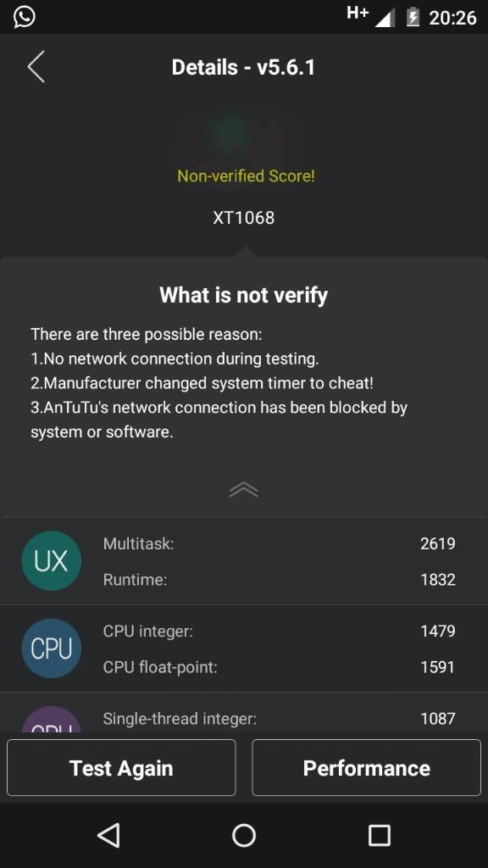The width and height of the screenshot is (488, 868).
Task: Tap the signal strength indicator
Action: pos(385,18)
